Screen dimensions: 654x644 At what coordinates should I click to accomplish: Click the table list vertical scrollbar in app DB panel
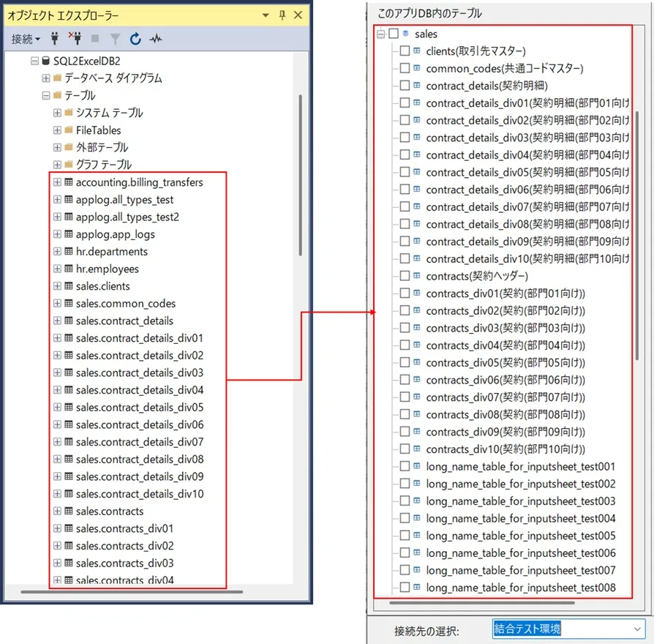pyautogui.click(x=637, y=236)
